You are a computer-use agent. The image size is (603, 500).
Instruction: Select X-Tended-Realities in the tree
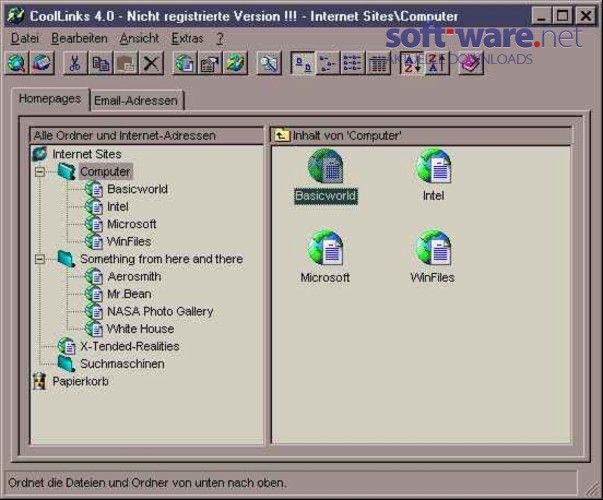(130, 346)
